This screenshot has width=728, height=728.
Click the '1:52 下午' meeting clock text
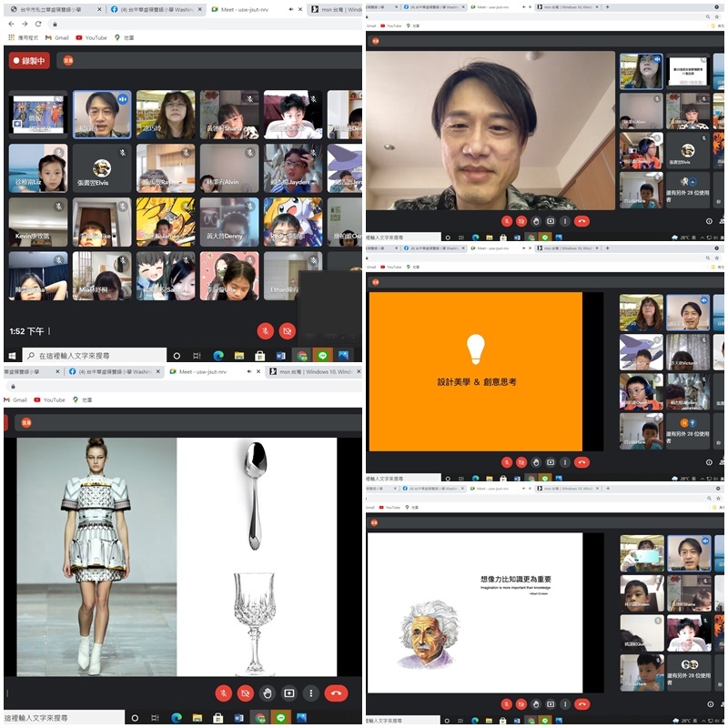[x=26, y=331]
